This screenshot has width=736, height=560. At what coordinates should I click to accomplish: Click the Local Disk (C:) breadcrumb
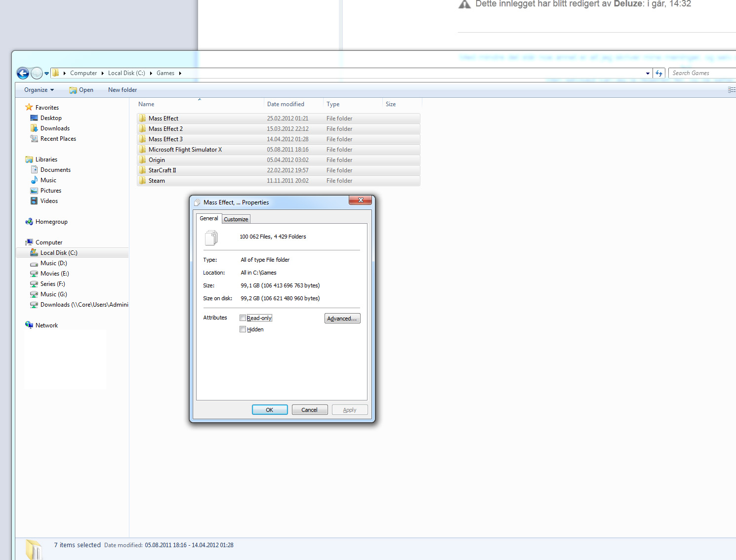(126, 73)
